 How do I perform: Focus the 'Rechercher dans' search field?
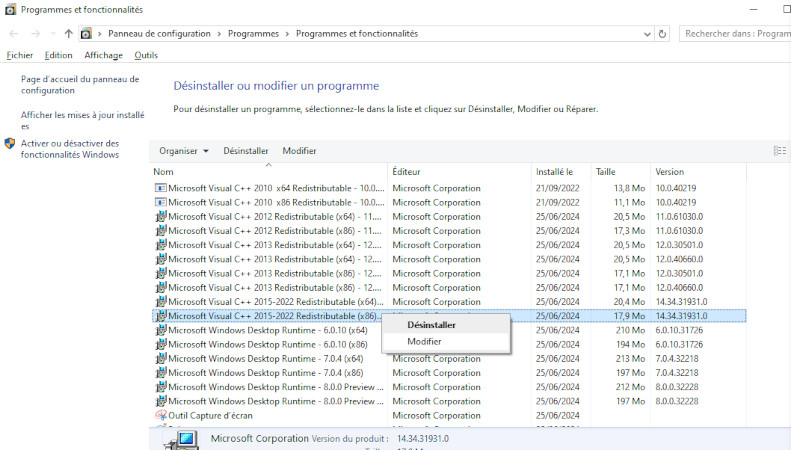click(x=735, y=34)
